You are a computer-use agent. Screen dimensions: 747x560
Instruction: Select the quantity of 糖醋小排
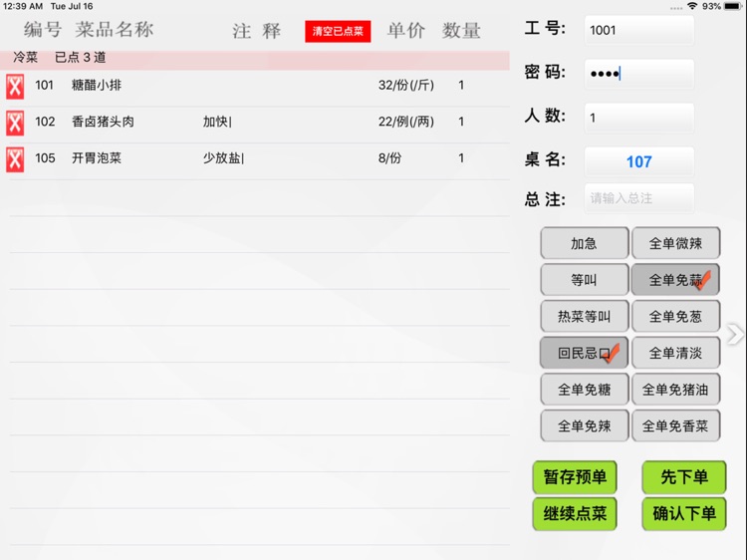[x=461, y=86]
